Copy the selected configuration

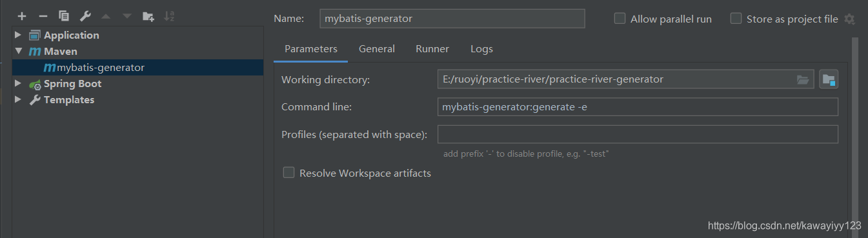[64, 16]
